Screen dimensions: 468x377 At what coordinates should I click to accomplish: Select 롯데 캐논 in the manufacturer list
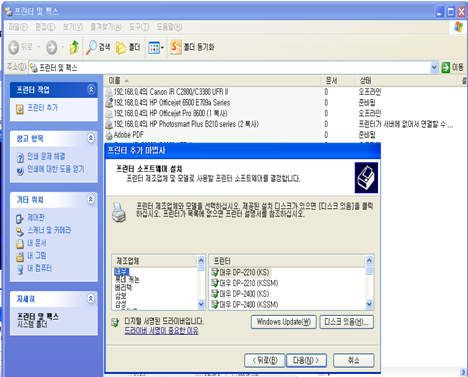pos(127,279)
